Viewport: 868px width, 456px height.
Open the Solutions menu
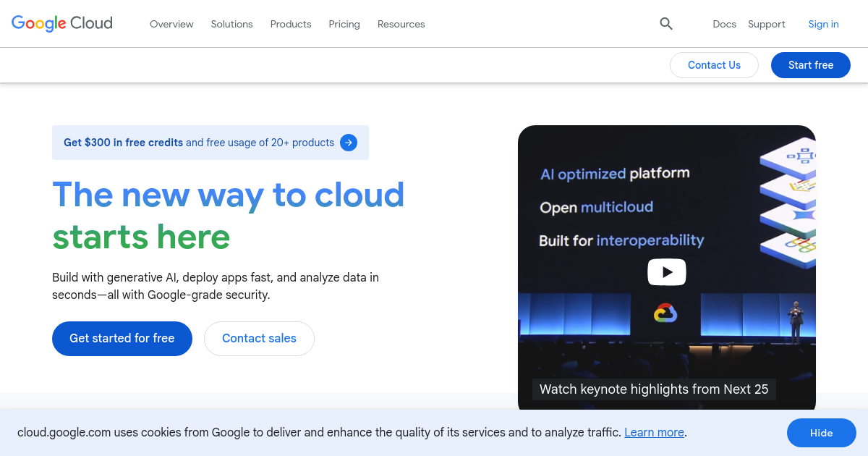(x=232, y=24)
